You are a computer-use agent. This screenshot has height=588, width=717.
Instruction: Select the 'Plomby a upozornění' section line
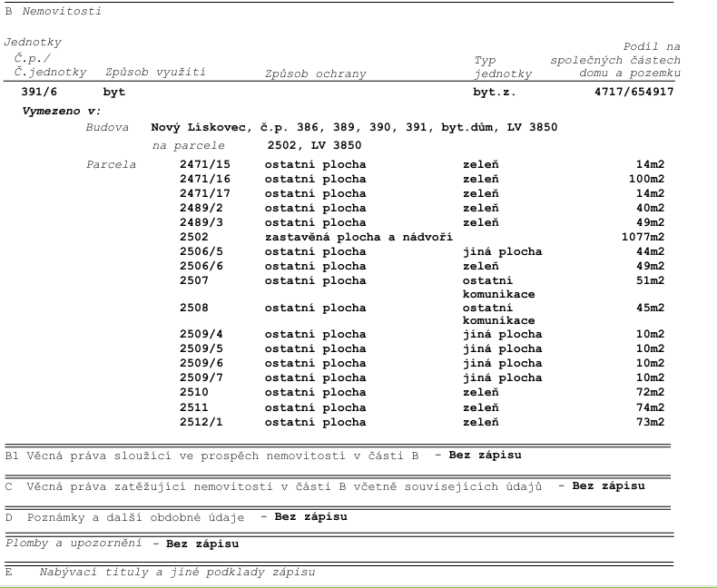point(122,544)
